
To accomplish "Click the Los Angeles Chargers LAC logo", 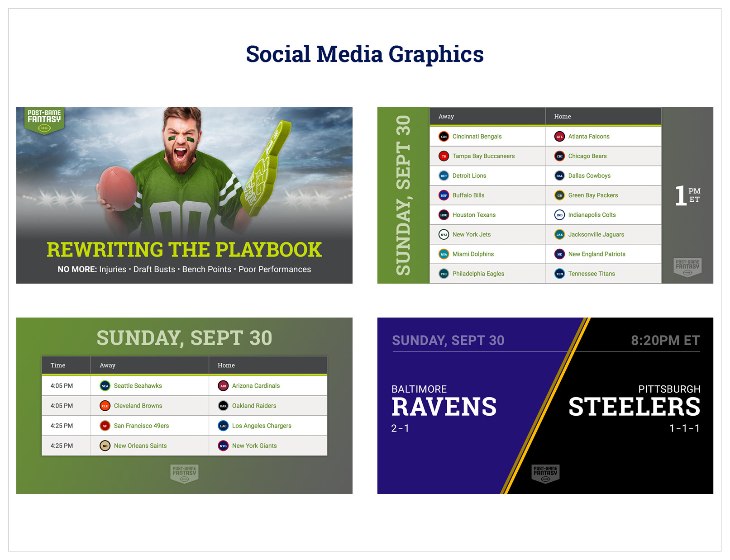I will point(223,426).
